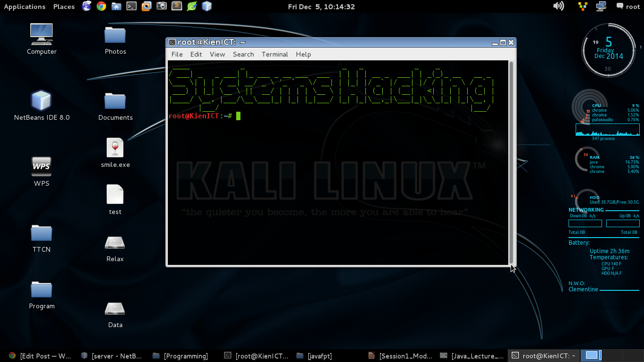Image resolution: width=644 pixels, height=362 pixels.
Task: Click the terminal vertical scrollbar
Action: coord(511,163)
